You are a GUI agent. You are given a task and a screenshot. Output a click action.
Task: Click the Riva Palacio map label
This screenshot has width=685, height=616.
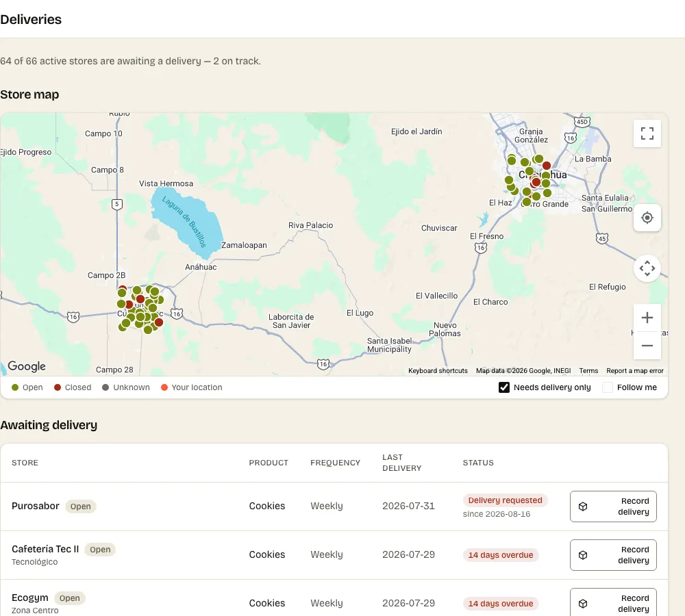310,225
